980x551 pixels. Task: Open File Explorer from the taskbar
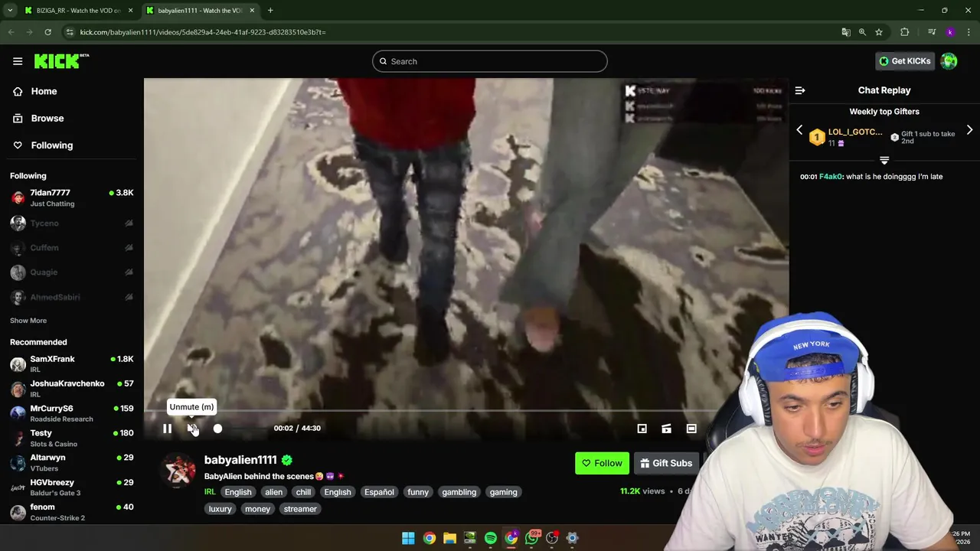449,538
